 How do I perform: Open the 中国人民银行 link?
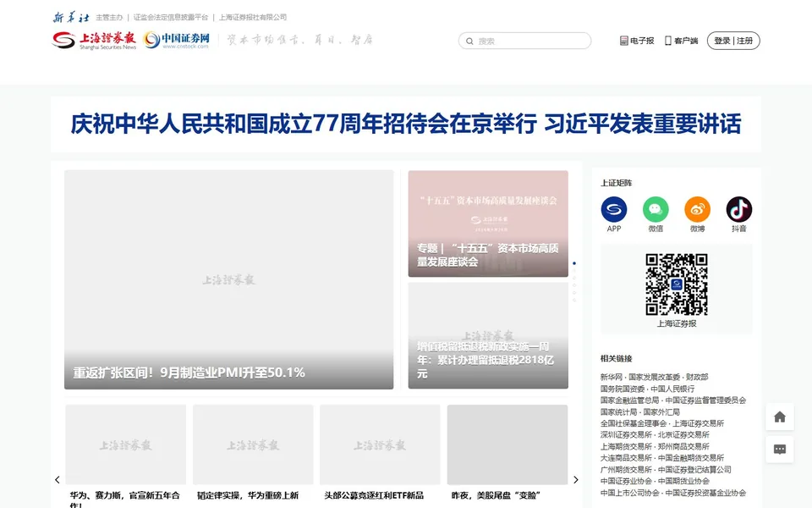672,389
